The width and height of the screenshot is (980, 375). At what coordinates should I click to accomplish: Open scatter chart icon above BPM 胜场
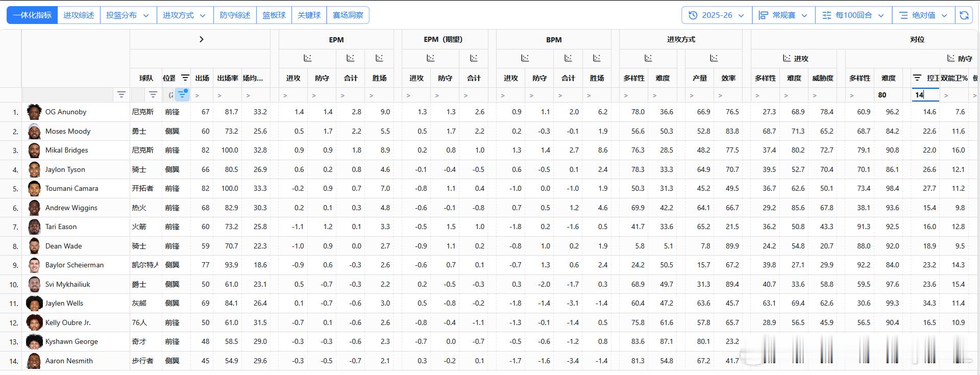coord(597,58)
